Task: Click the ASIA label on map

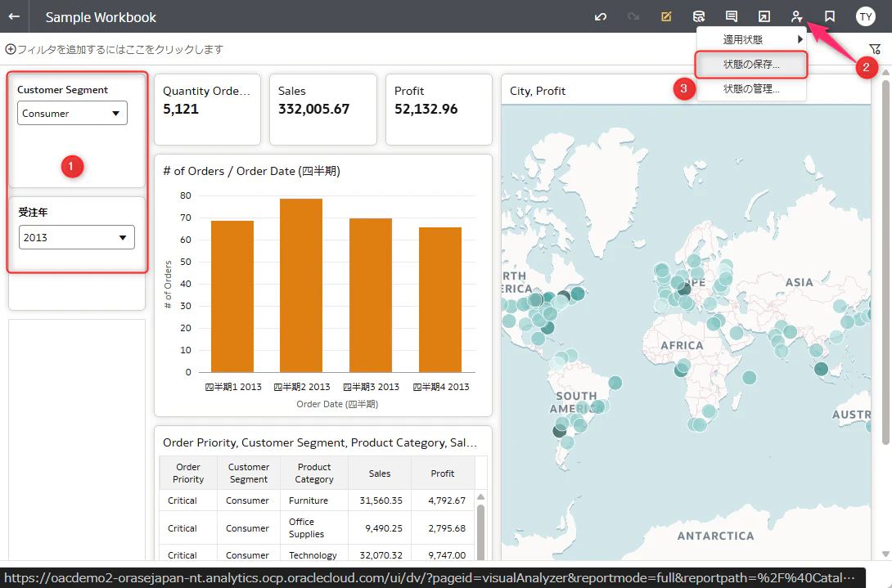Action: (799, 282)
